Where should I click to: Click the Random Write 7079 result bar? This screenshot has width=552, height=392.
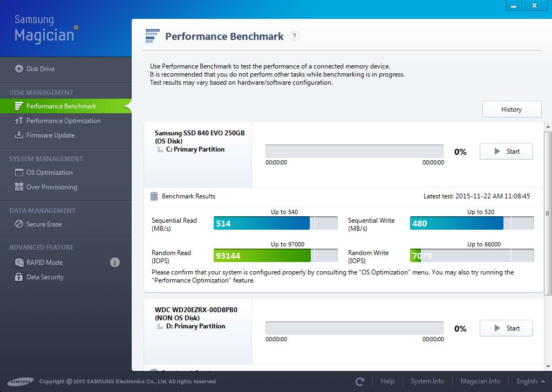click(x=472, y=256)
